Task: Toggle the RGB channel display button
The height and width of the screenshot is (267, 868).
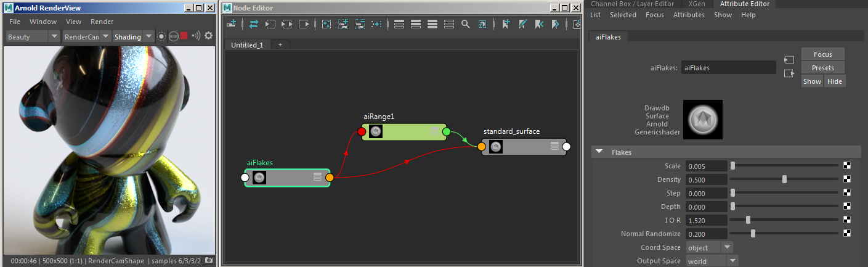Action: (174, 36)
